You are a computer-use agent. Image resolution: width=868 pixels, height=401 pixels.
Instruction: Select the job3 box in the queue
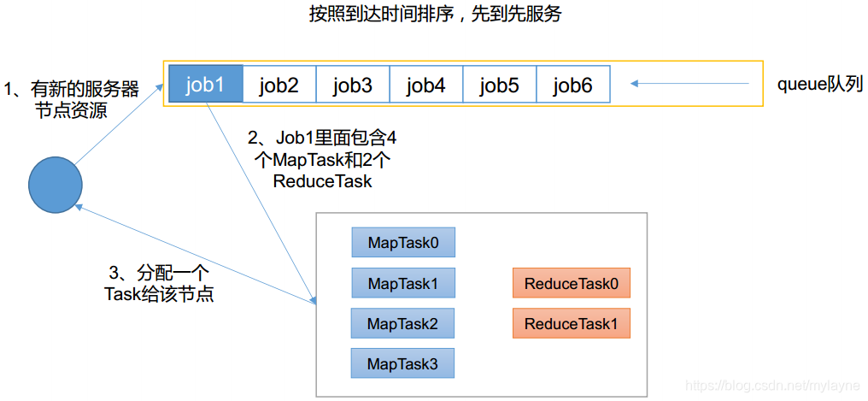tap(353, 84)
